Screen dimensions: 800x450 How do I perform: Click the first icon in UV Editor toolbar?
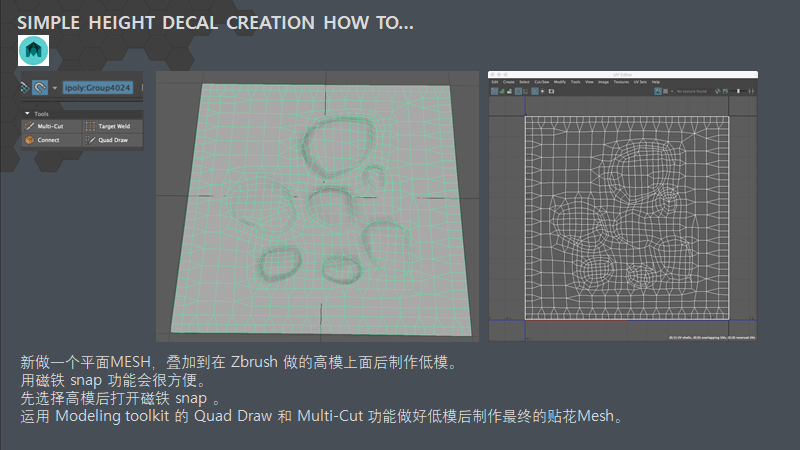(x=493, y=91)
